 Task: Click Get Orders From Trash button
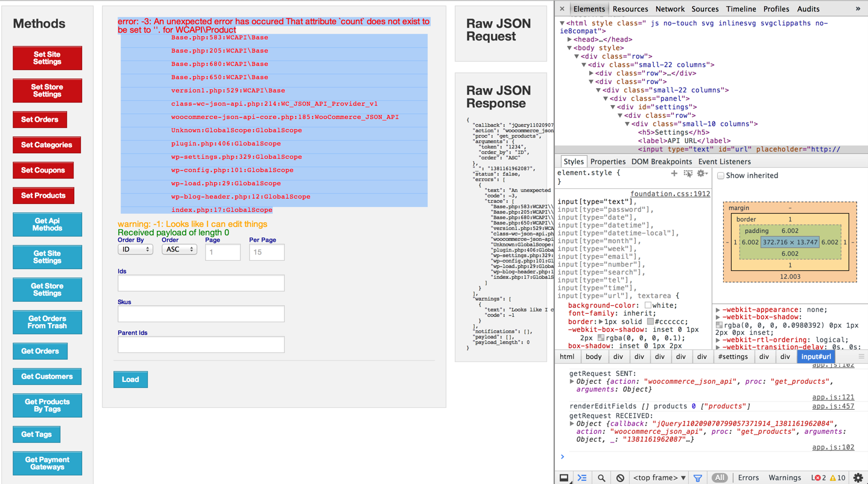(47, 322)
